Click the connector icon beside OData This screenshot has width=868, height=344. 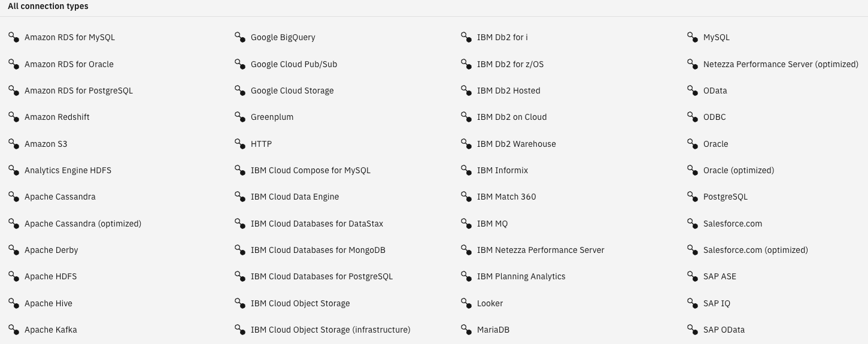pyautogui.click(x=693, y=90)
